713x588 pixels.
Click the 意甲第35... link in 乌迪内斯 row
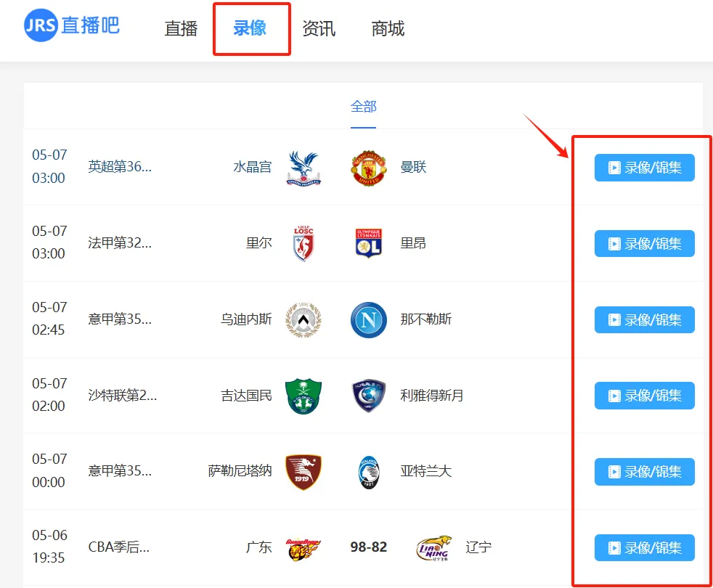tap(120, 319)
